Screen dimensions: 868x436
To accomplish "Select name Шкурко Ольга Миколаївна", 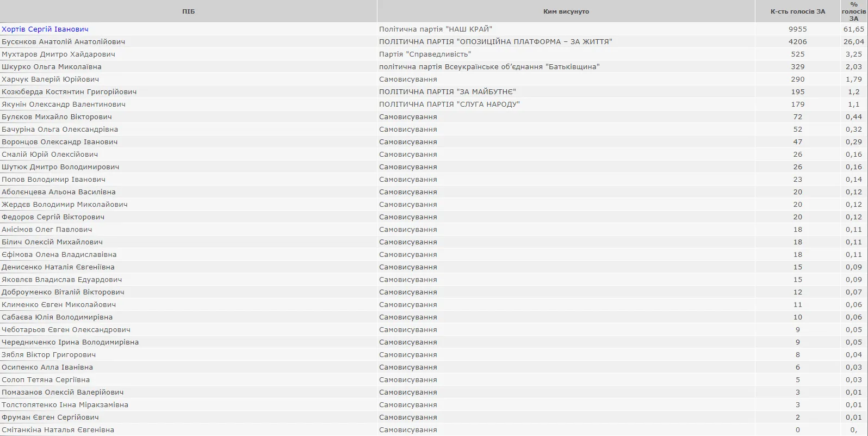I will pyautogui.click(x=52, y=67).
